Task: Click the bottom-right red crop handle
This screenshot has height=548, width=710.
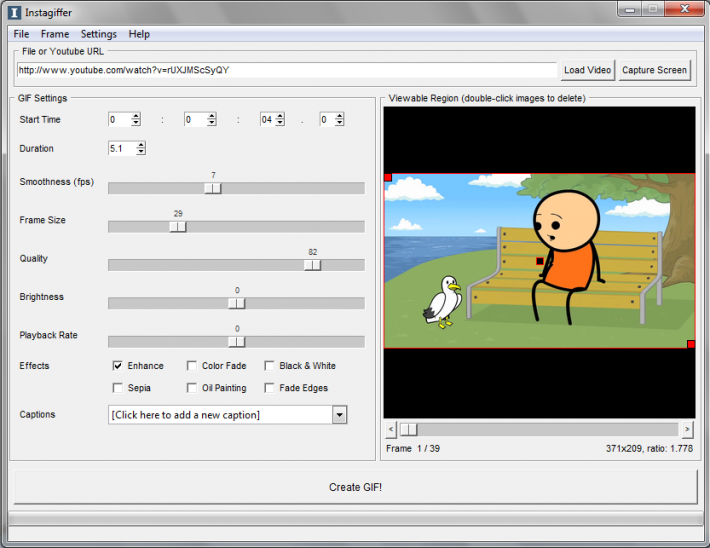Action: (x=691, y=345)
